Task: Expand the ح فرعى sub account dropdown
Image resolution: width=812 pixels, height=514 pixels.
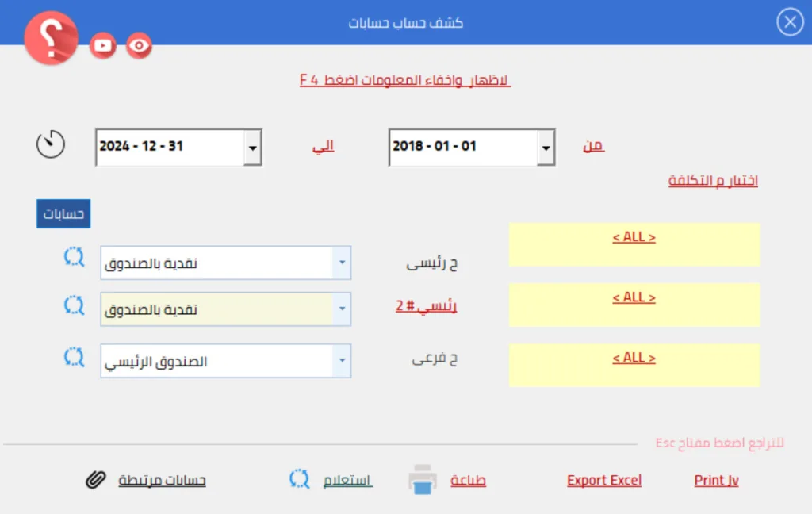Action: (341, 361)
